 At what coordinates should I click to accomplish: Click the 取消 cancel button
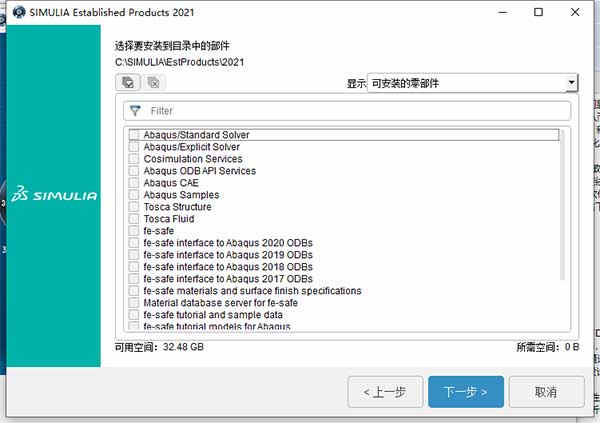pyautogui.click(x=546, y=392)
